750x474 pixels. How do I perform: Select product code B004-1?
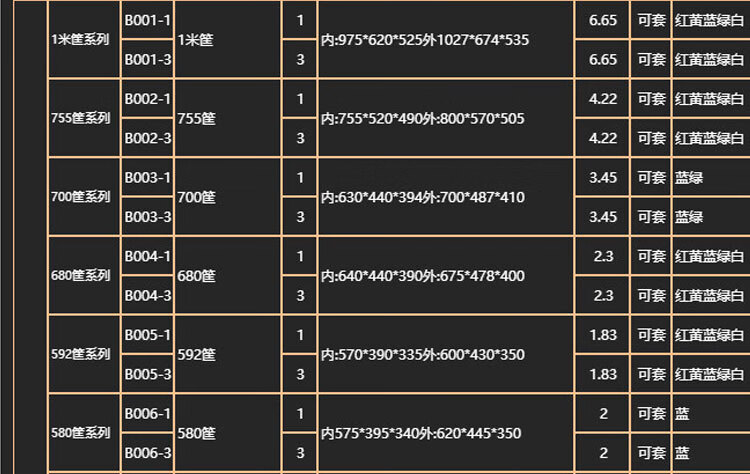pyautogui.click(x=147, y=256)
